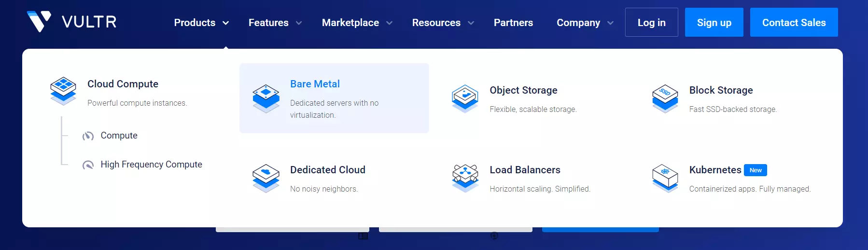Open the Marketplace dropdown menu

[357, 23]
